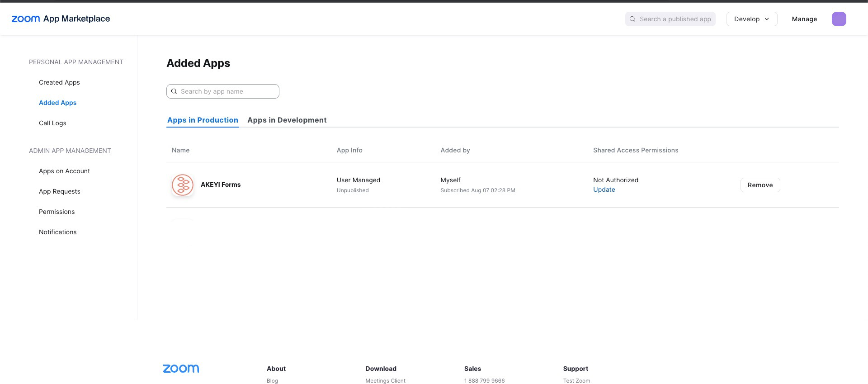Navigate to App Requests

click(x=59, y=191)
